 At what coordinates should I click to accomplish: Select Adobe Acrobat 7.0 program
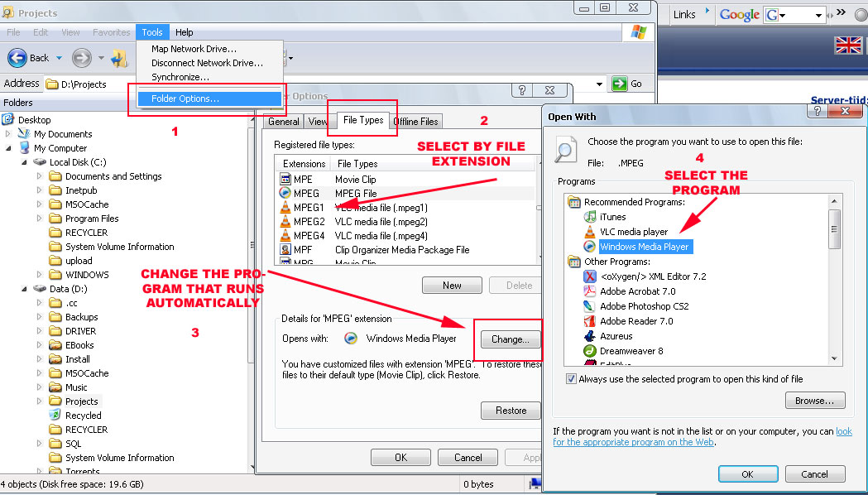pyautogui.click(x=638, y=291)
